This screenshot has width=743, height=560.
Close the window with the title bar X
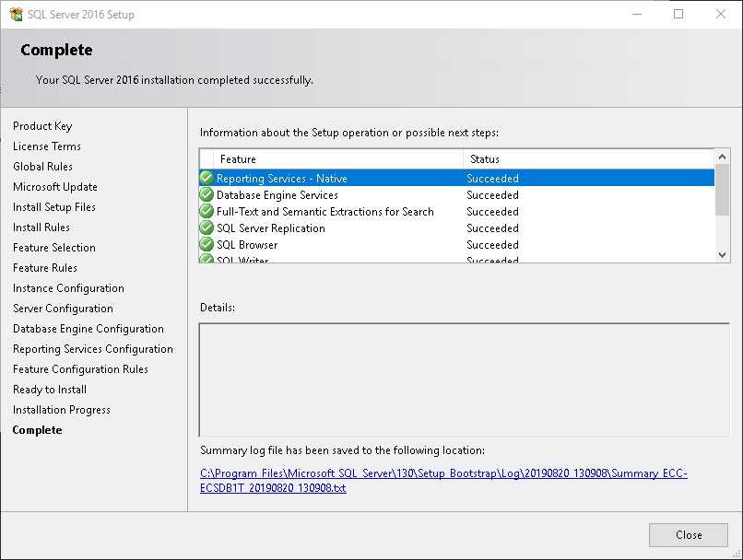[x=720, y=14]
